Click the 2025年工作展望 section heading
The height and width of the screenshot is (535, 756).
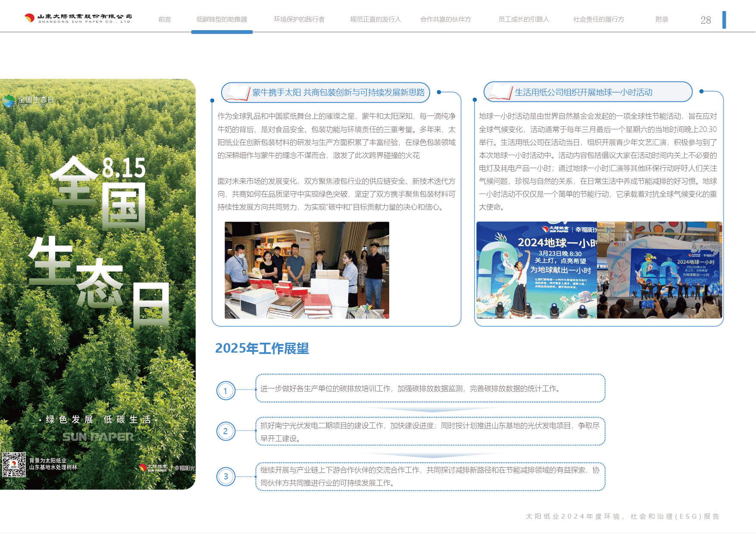tap(262, 348)
